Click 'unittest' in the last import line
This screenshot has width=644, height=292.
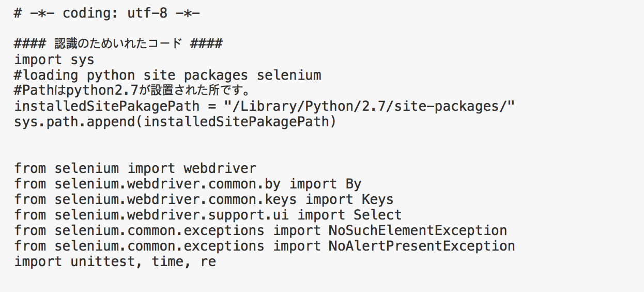click(x=107, y=261)
